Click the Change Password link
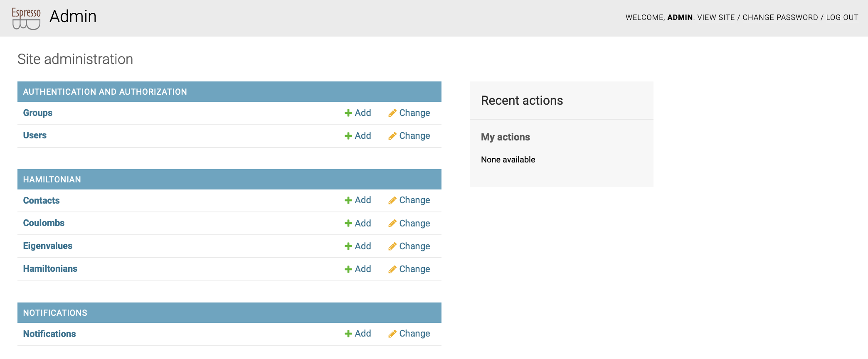This screenshot has height=359, width=868. click(780, 17)
